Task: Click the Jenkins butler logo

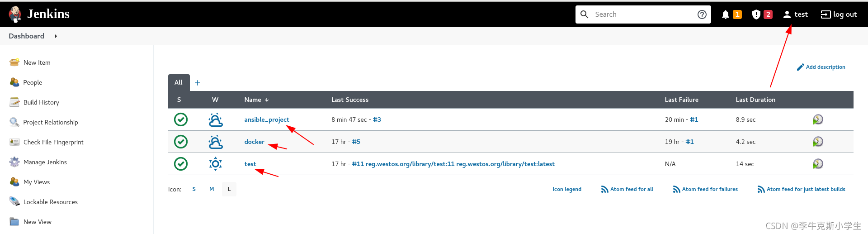Action: click(x=15, y=14)
